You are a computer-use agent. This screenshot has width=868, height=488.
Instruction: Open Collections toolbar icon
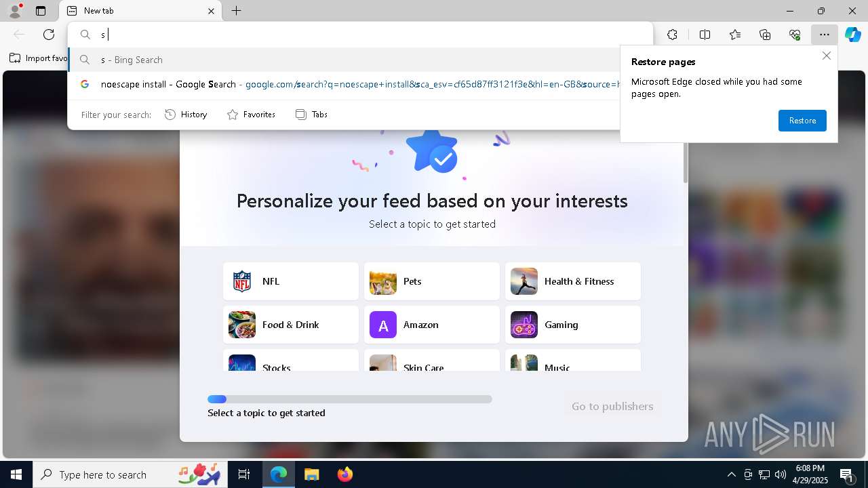tap(765, 35)
